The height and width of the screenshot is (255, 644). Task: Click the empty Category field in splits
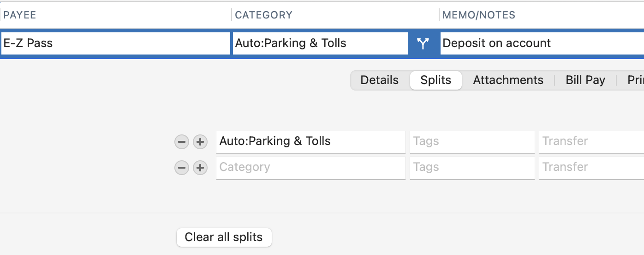point(310,167)
